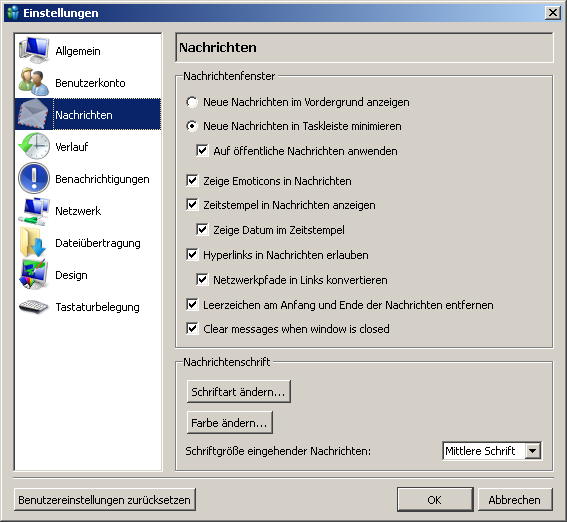Click the Verlauf clock icon

point(34,146)
